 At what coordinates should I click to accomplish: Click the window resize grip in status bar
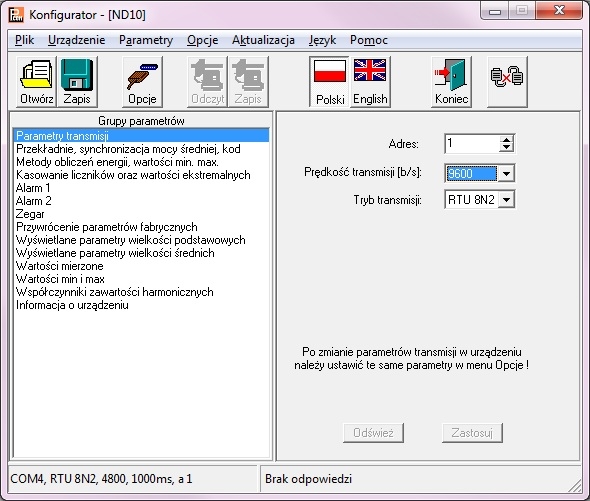tap(575, 485)
